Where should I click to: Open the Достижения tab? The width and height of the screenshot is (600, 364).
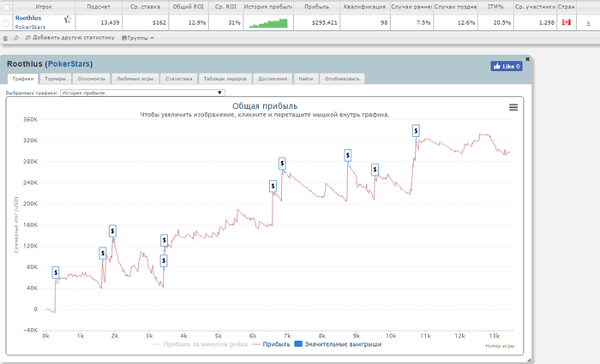[273, 79]
